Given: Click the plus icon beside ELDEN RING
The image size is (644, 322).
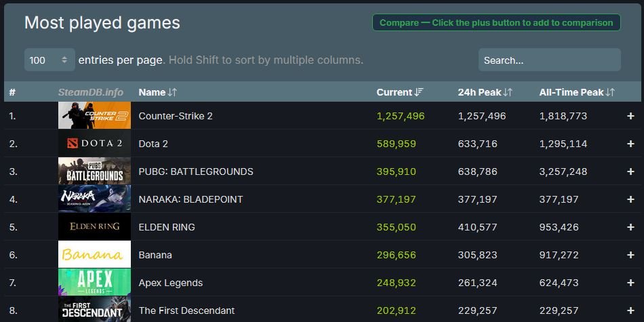Looking at the screenshot, I should pos(630,227).
